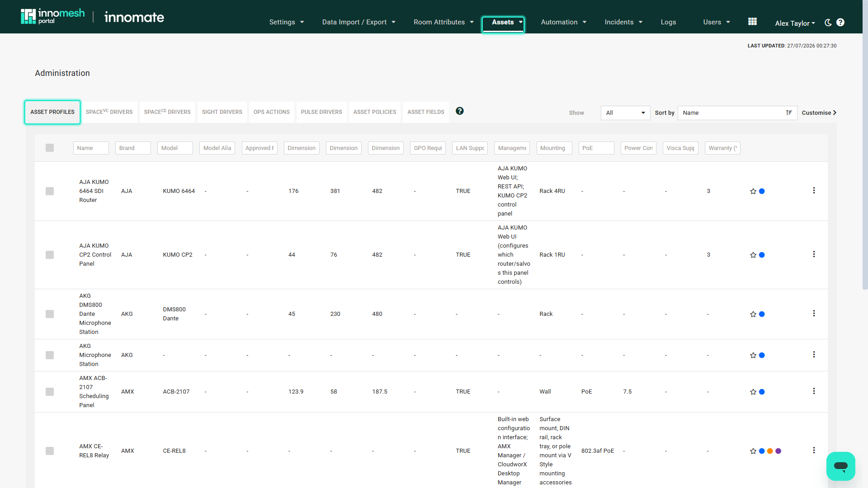Star the AKG DMS800 Dante Microphone Station row
The image size is (868, 488).
(753, 314)
